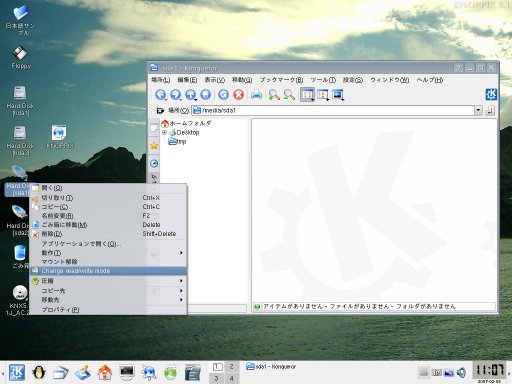Select 開く in the context menu
The height and width of the screenshot is (384, 512).
click(x=109, y=188)
